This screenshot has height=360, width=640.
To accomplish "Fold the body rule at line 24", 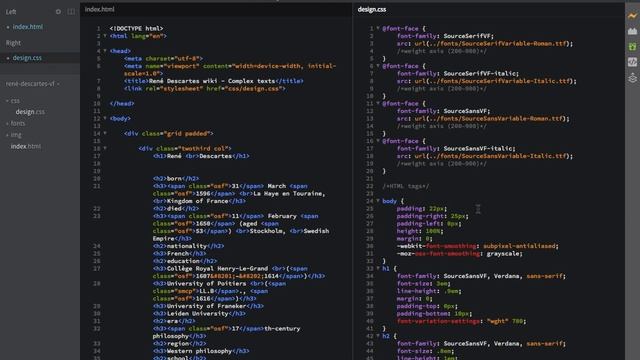I will point(378,201).
